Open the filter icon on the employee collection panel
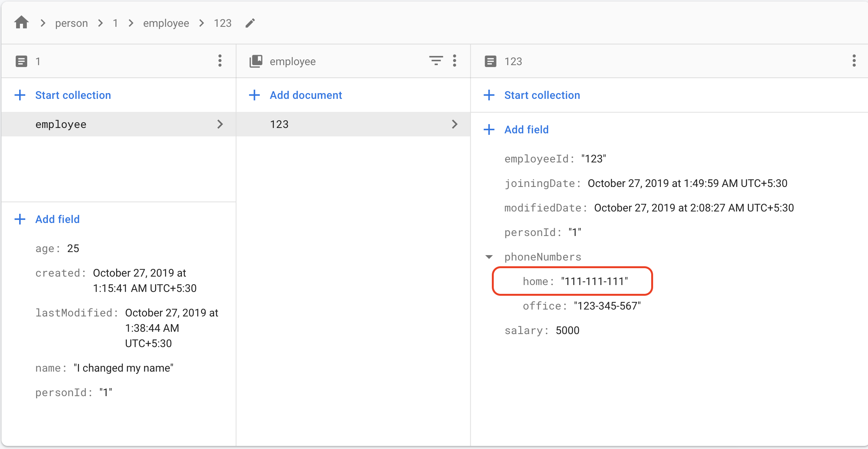The height and width of the screenshot is (449, 868). coord(436,61)
